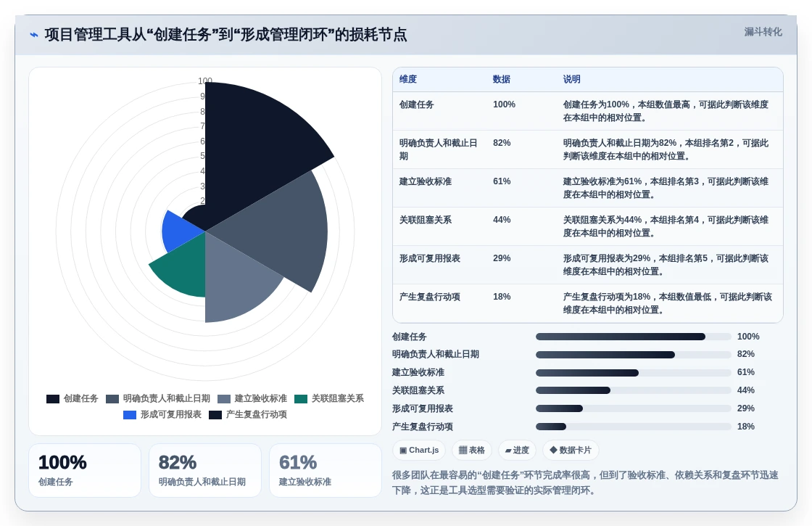
Task: Click the square icon in Chart.js tag
Action: 403,451
